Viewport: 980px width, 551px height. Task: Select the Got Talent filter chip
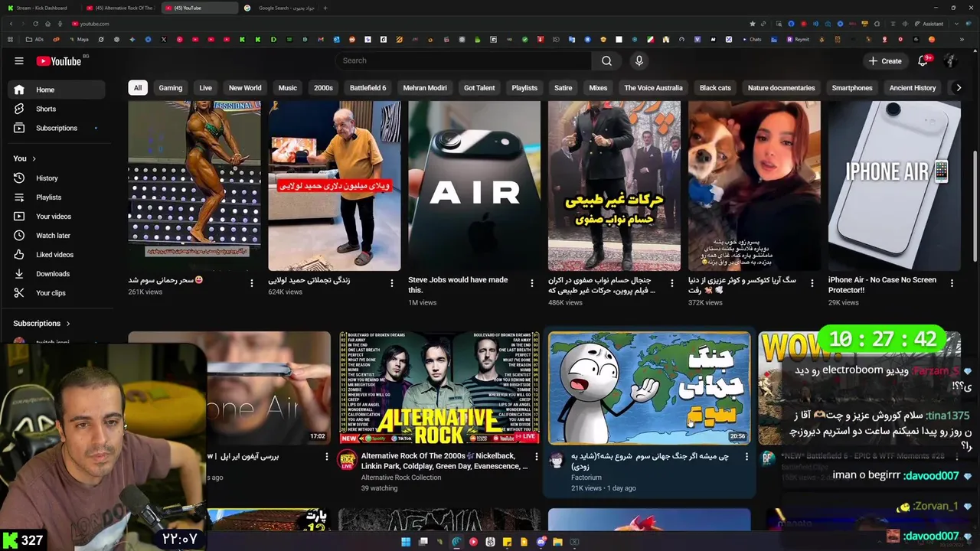point(479,88)
